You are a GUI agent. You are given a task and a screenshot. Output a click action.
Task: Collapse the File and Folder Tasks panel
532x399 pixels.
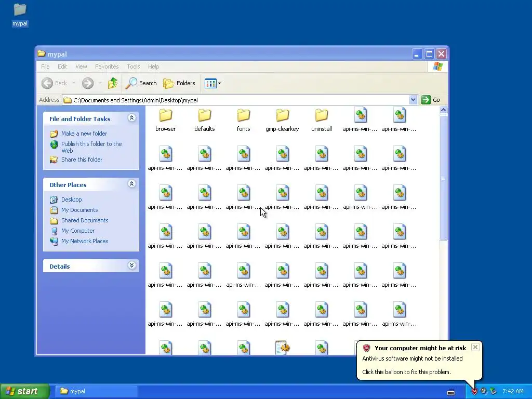[131, 118]
